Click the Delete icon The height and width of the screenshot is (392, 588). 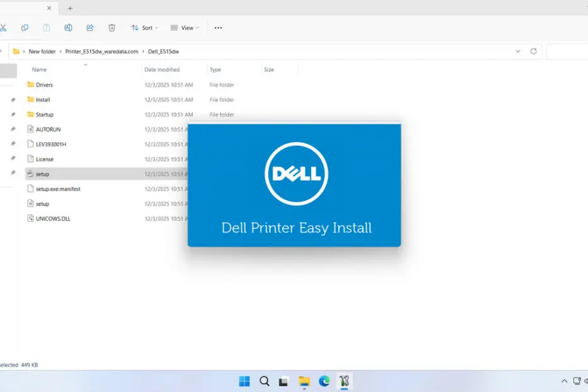111,28
